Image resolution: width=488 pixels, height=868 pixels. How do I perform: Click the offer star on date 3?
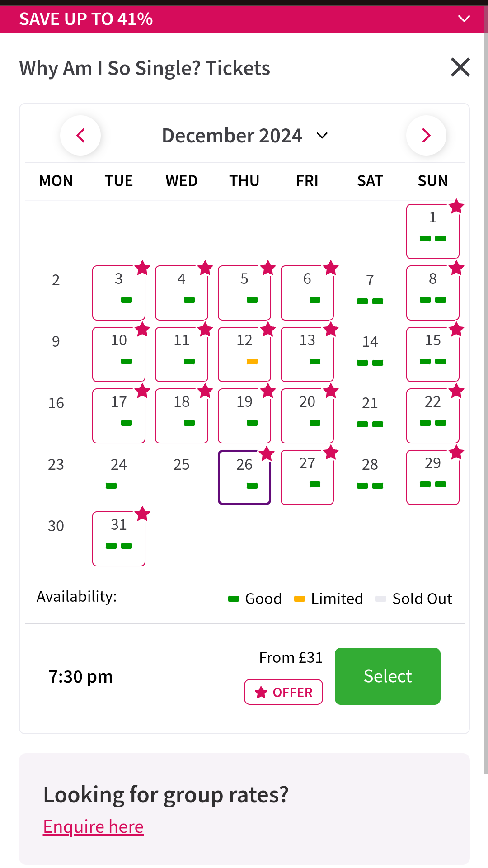tap(142, 268)
